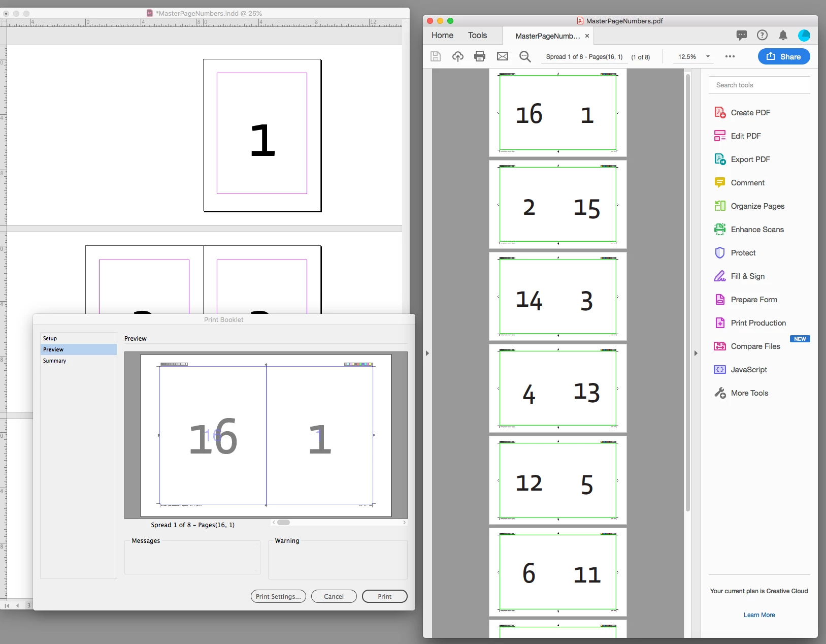Open the three-dot more options in toolbar
The height and width of the screenshot is (644, 826).
point(730,56)
